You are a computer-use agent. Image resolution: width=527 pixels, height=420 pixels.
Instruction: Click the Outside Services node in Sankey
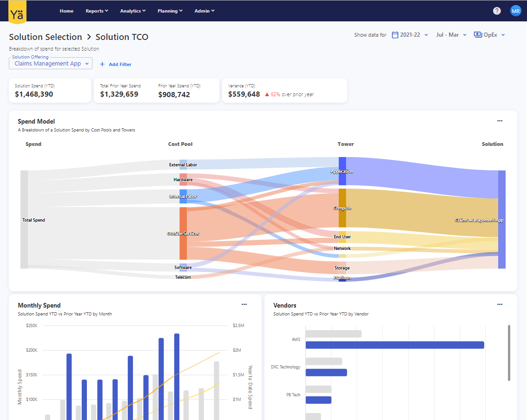click(183, 233)
